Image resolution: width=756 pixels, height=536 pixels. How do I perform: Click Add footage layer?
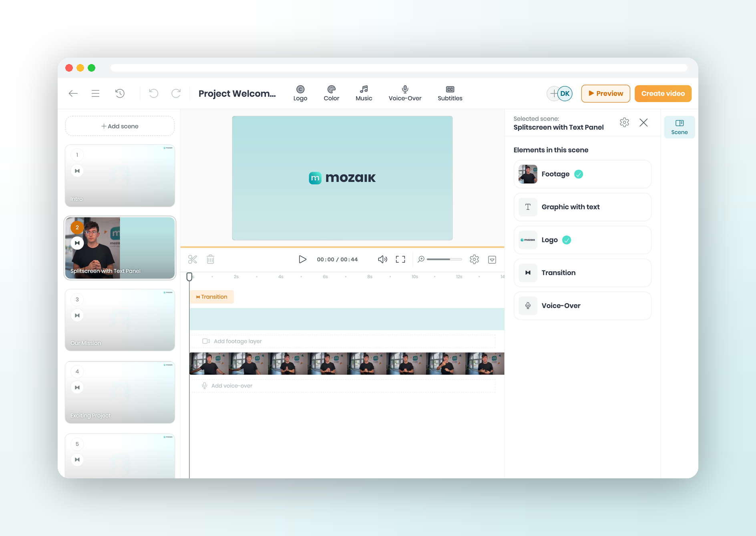coord(343,341)
